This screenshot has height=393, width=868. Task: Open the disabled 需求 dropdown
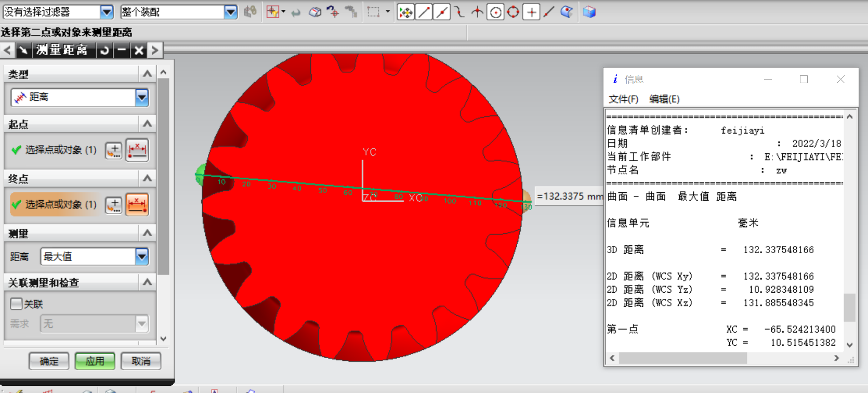(x=141, y=323)
